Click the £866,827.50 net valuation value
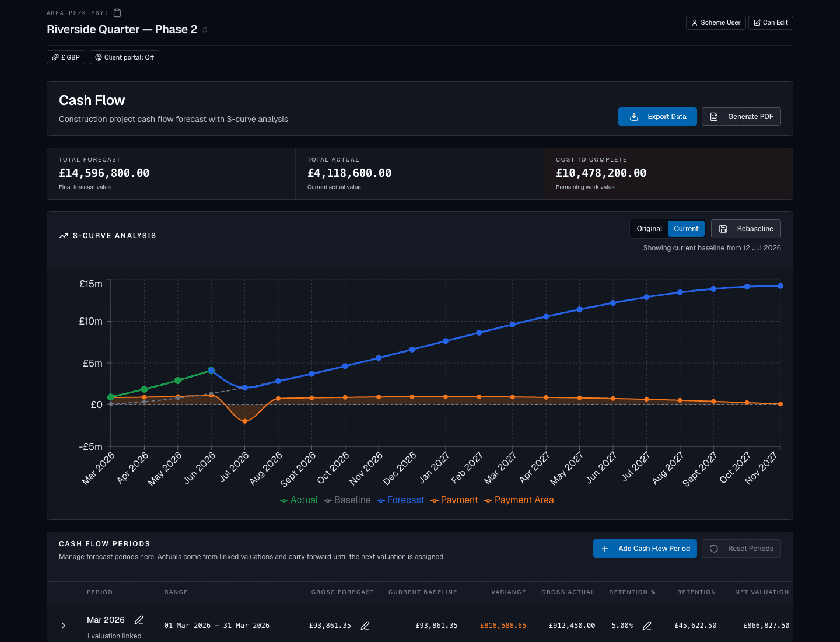The image size is (840, 642). coord(766,626)
